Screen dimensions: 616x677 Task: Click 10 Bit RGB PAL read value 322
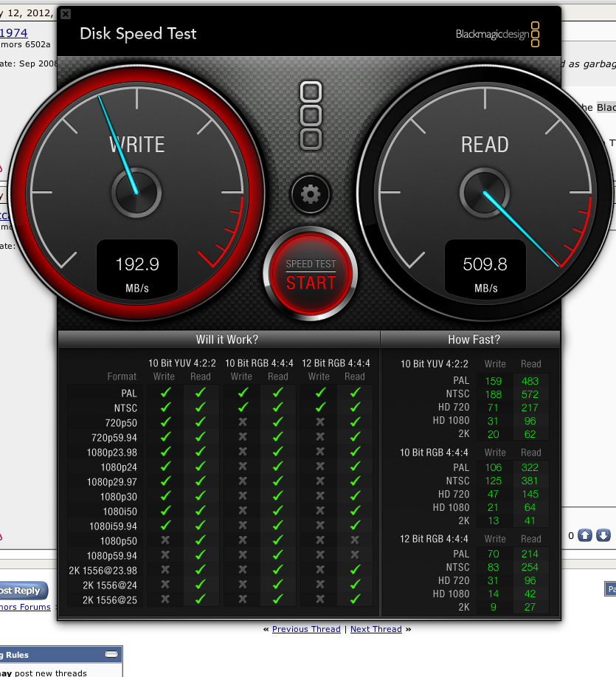[530, 467]
